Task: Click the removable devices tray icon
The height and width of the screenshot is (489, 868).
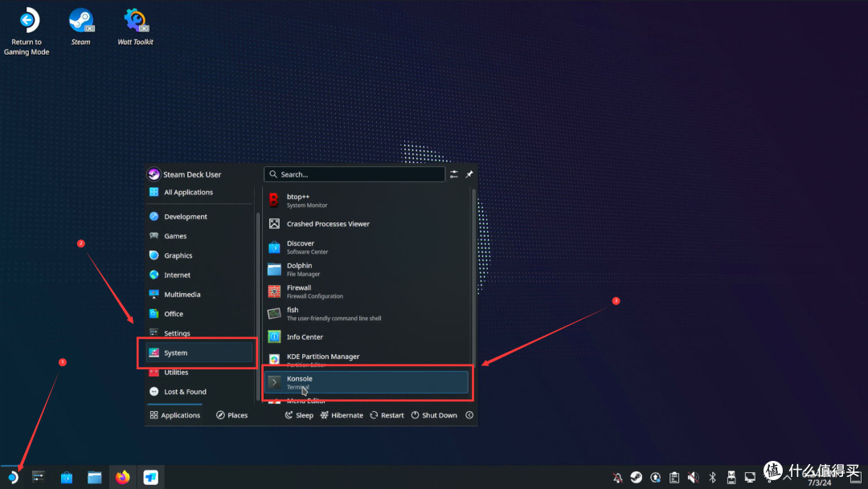Action: click(731, 478)
